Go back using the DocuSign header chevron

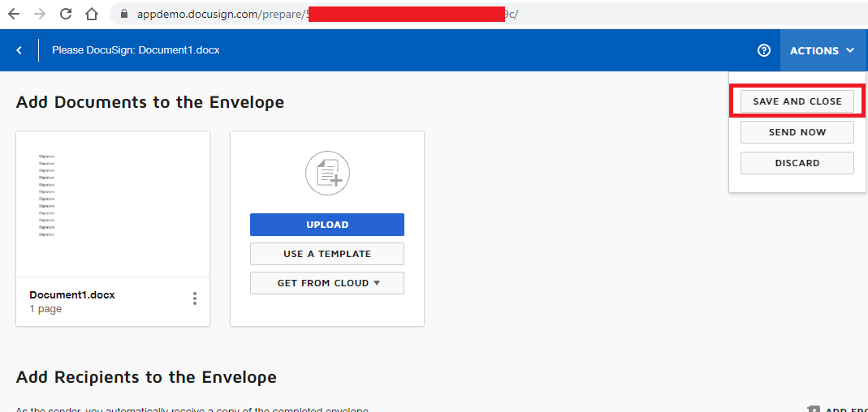tap(19, 50)
